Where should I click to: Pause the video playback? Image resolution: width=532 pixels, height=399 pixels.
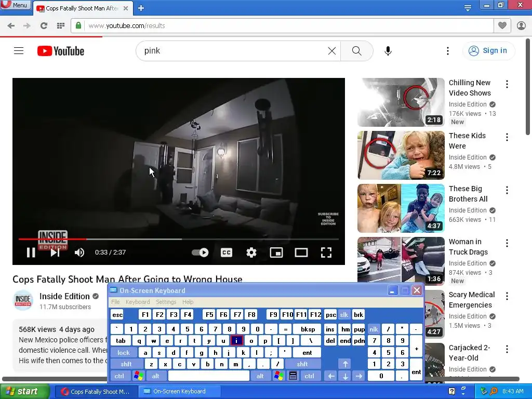(x=31, y=252)
